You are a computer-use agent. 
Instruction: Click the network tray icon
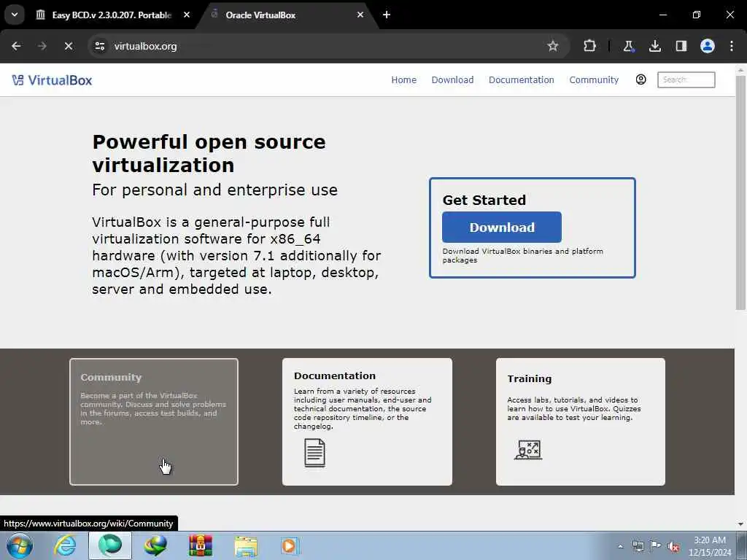coord(638,546)
